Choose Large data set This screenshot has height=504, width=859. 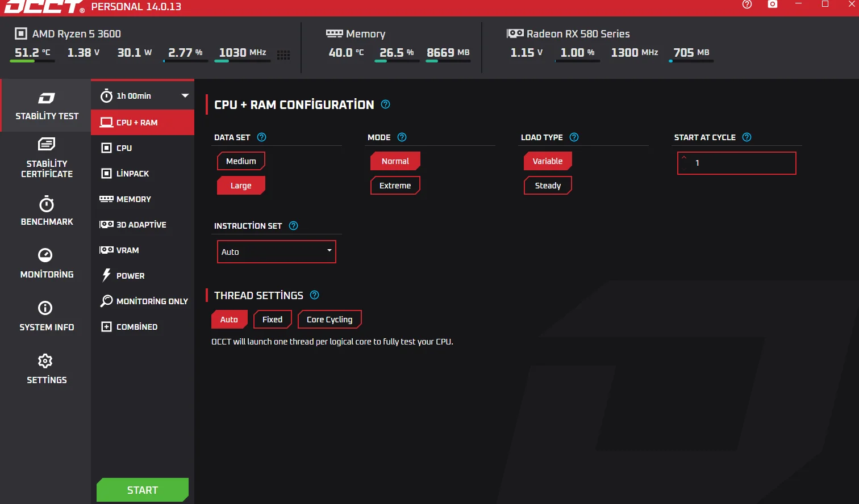(x=241, y=186)
